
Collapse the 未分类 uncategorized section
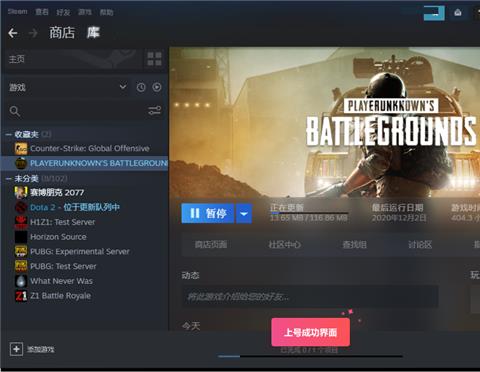[x=8, y=179]
